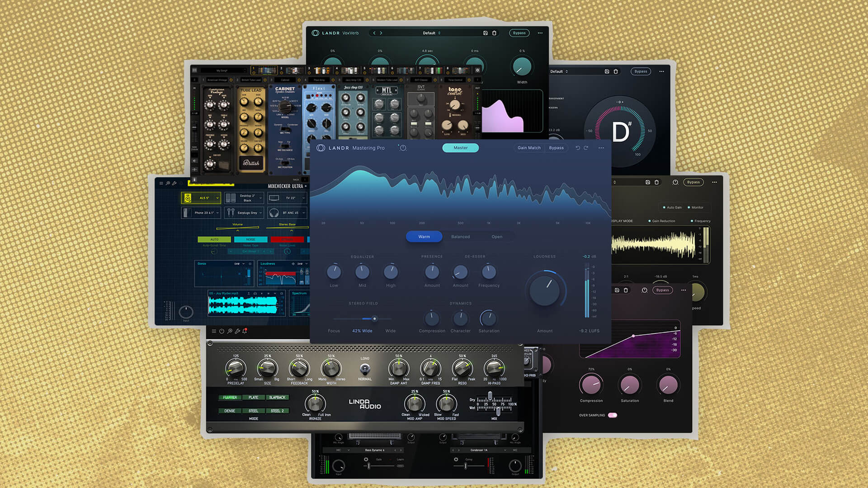Open the three-dot menu in VoxVerb
Image resolution: width=868 pixels, height=488 pixels.
[x=540, y=33]
